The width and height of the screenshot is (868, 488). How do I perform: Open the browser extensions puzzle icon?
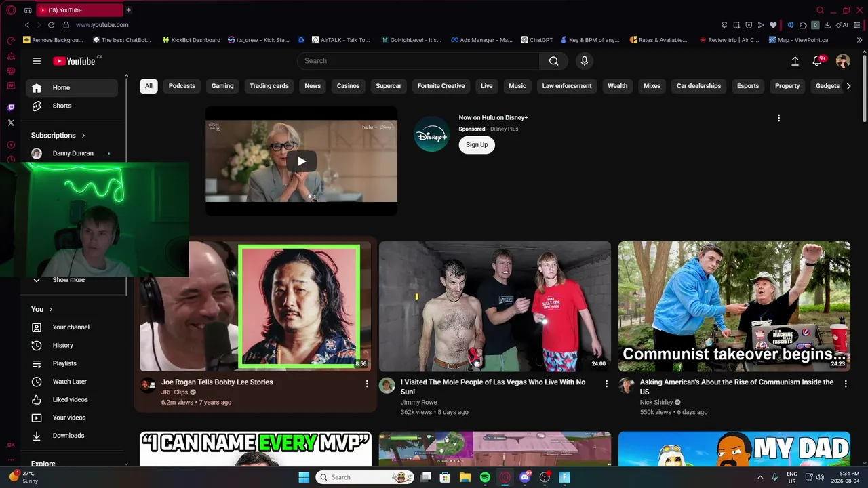[803, 25]
